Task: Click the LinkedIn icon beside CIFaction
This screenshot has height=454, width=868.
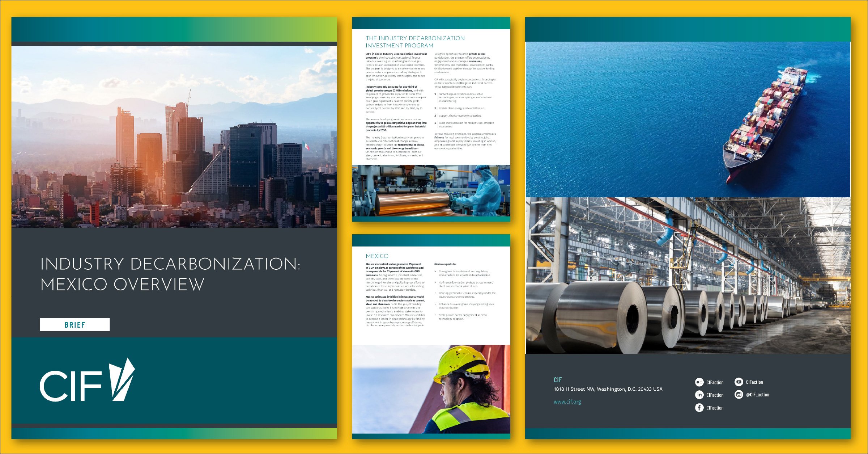Action: pyautogui.click(x=699, y=395)
